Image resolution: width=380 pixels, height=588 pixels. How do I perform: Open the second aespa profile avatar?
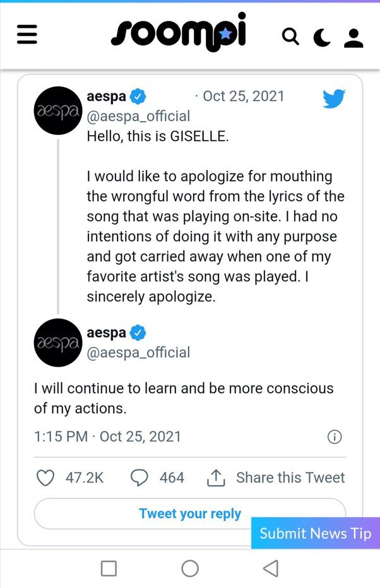[x=59, y=343]
